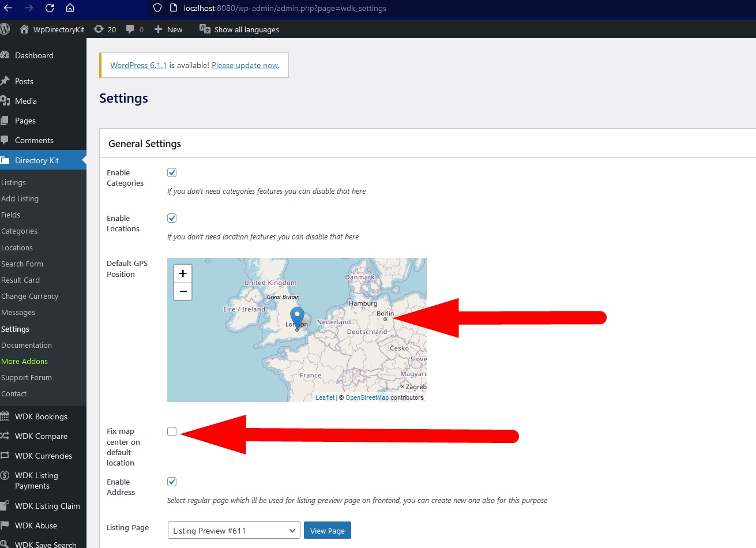
Task: Open the Messages submenu item
Action: tap(18, 312)
